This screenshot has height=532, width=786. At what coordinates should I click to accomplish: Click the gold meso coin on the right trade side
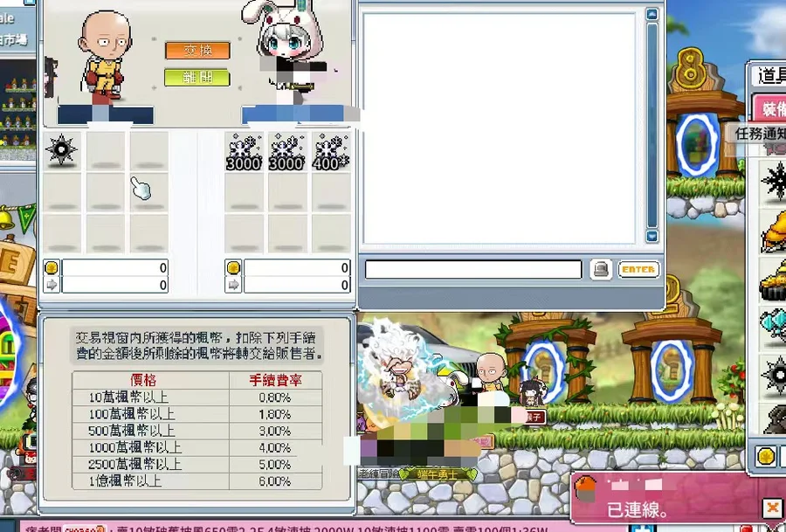tap(233, 268)
